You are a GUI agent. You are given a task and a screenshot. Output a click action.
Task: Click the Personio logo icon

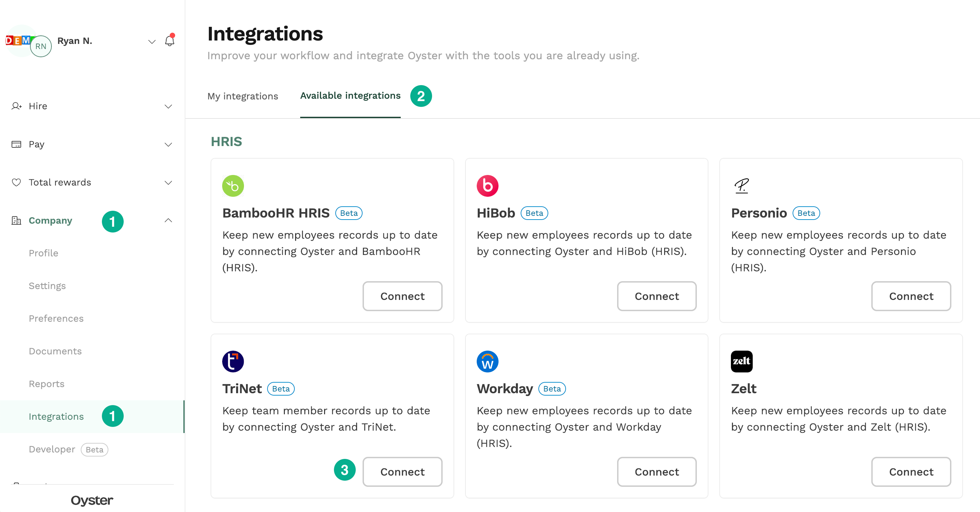(741, 186)
